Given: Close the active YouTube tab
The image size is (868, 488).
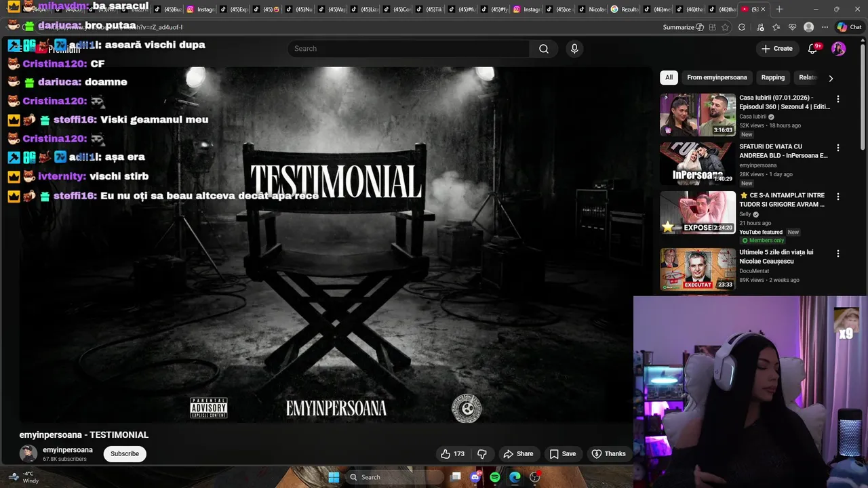Looking at the screenshot, I should coord(763,9).
